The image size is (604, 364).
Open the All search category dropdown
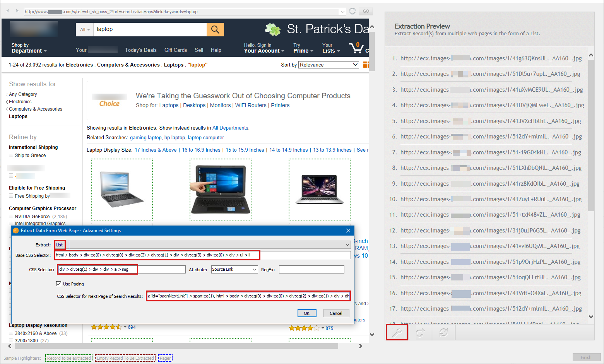click(x=85, y=29)
